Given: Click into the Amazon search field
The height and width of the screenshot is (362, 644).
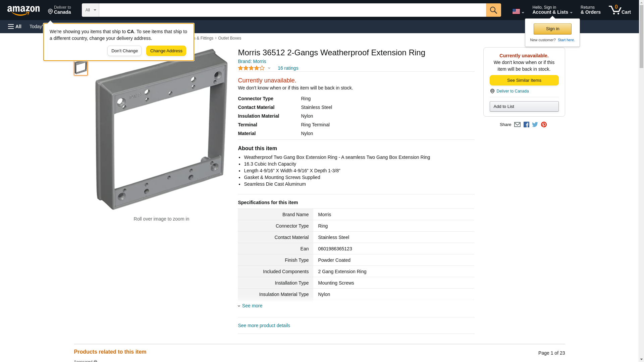Looking at the screenshot, I should pos(292,10).
